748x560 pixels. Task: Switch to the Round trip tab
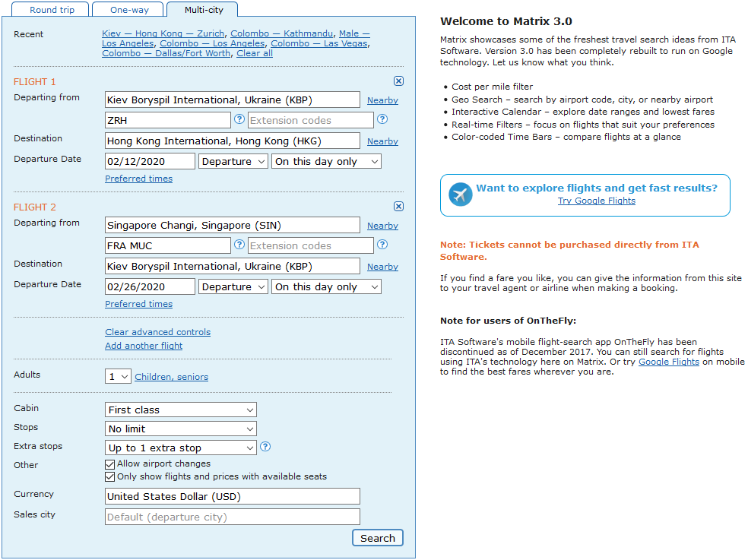coord(50,10)
